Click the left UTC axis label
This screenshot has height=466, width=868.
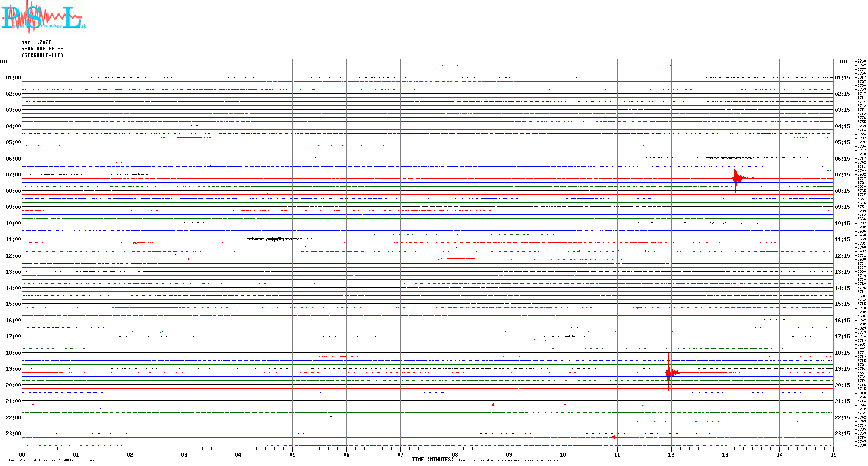pyautogui.click(x=4, y=62)
